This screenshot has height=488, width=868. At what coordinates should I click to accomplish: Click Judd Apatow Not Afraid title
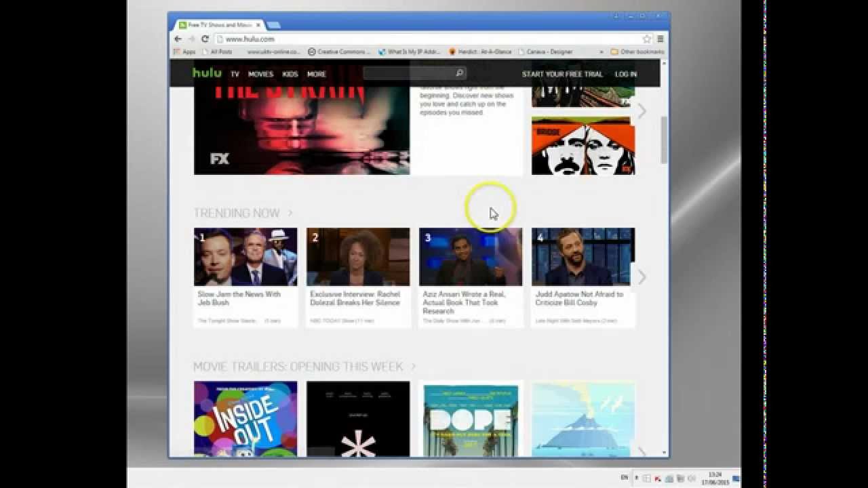pyautogui.click(x=579, y=299)
